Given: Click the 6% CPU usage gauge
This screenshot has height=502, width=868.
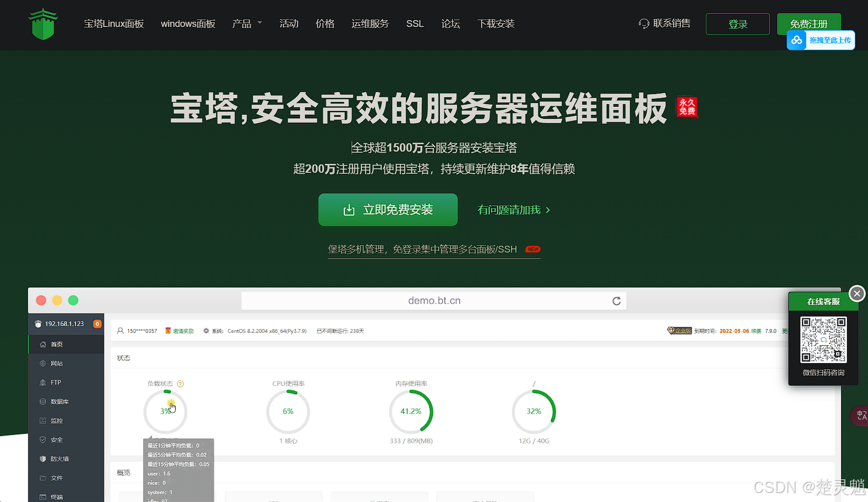Looking at the screenshot, I should [x=288, y=411].
